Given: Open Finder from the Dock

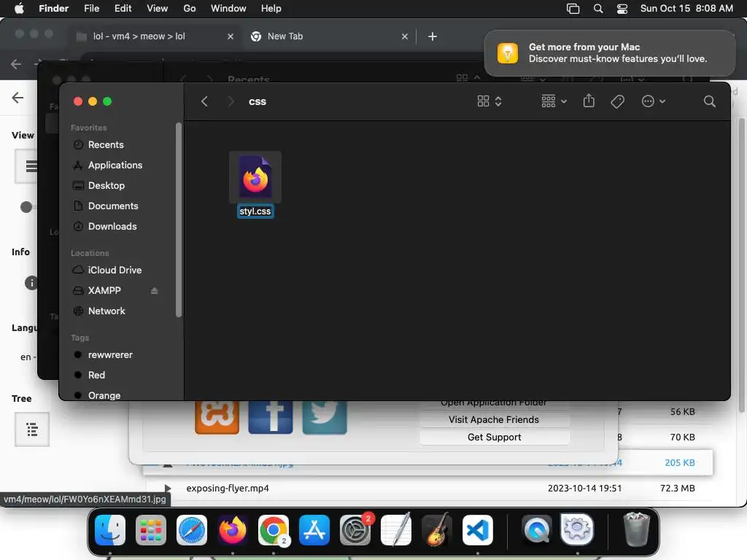Looking at the screenshot, I should [110, 530].
